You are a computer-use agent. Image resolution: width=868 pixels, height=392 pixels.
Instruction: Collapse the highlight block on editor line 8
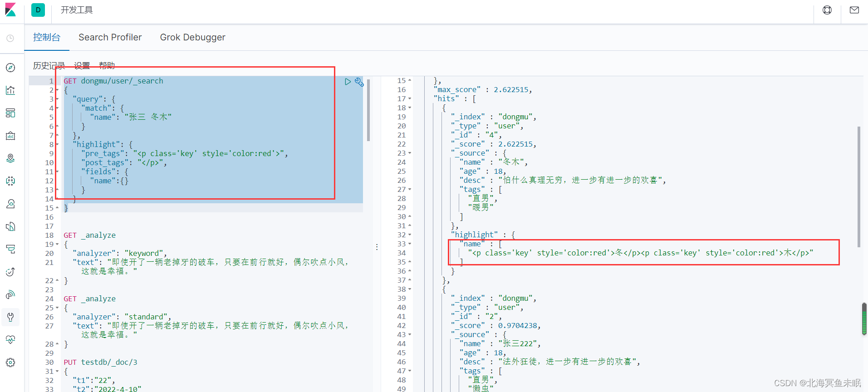point(57,145)
